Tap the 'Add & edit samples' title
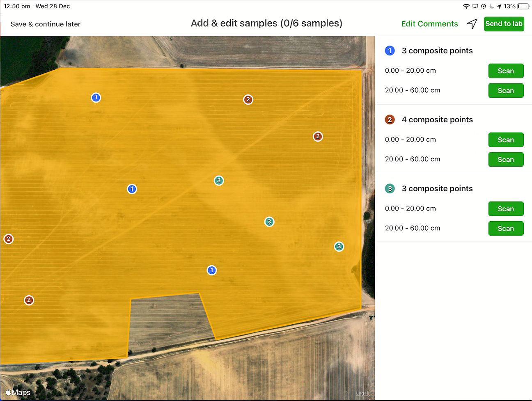532x401 pixels. pyautogui.click(x=266, y=23)
